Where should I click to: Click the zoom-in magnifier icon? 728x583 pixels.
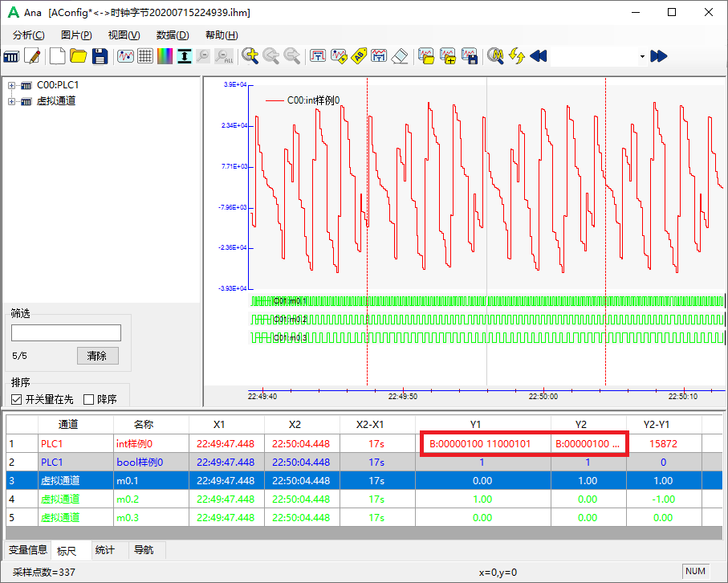tap(250, 56)
